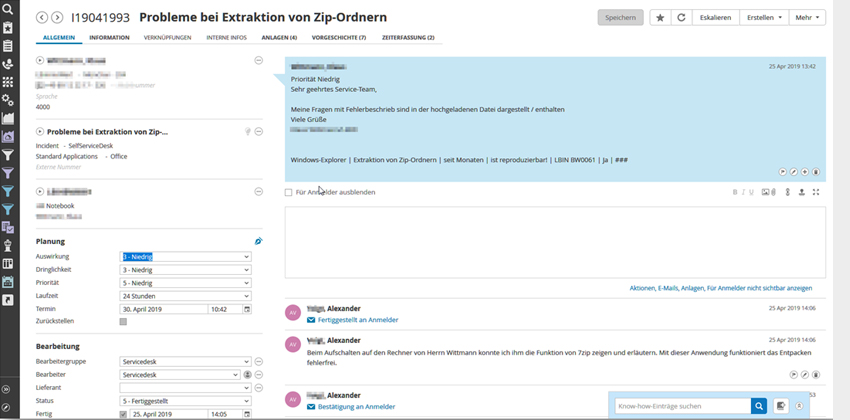Click the lightbulb icon beside the incident title
The height and width of the screenshot is (420, 850).
point(247,131)
